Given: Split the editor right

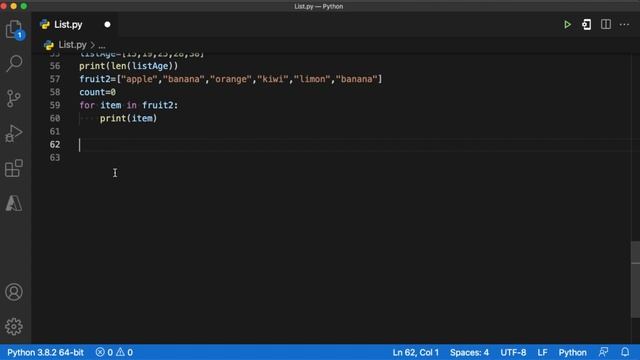Looking at the screenshot, I should click(x=606, y=24).
